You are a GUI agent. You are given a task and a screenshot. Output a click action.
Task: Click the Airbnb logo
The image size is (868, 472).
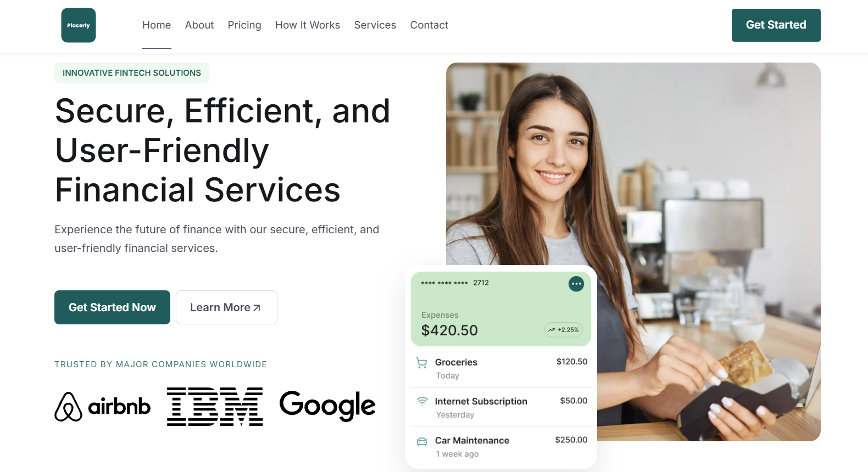(x=103, y=407)
